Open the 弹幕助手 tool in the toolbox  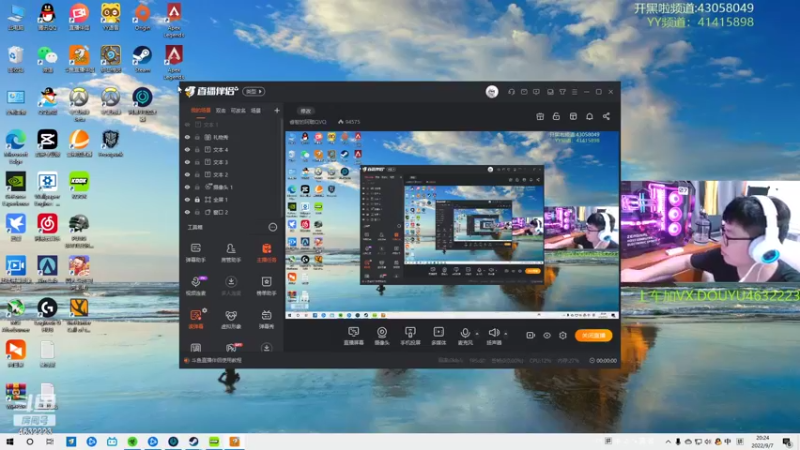[195, 252]
